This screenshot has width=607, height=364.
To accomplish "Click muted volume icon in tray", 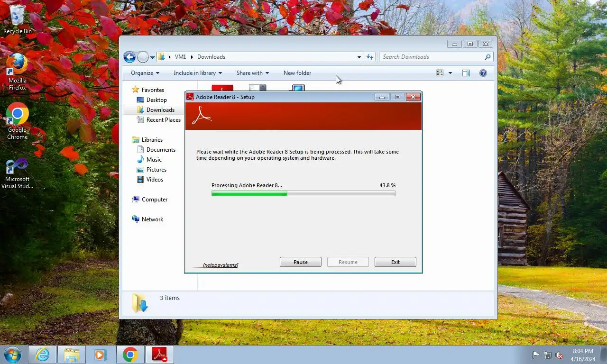I will click(559, 355).
